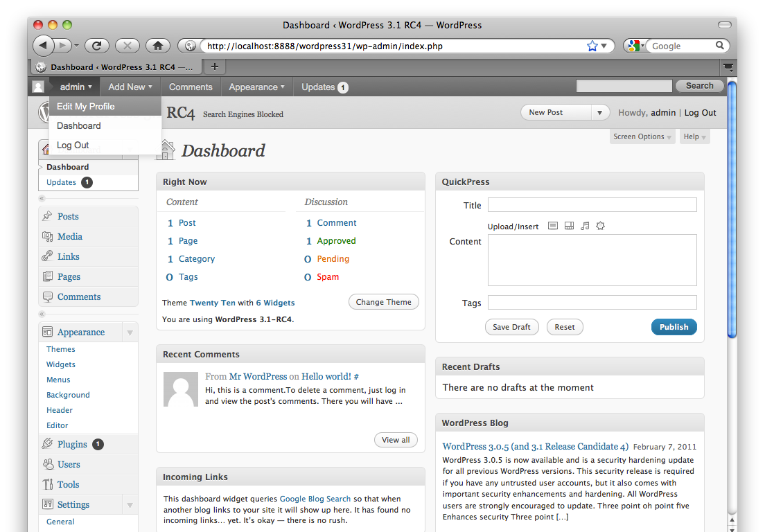Click the browser Forward arrow button

(x=62, y=45)
